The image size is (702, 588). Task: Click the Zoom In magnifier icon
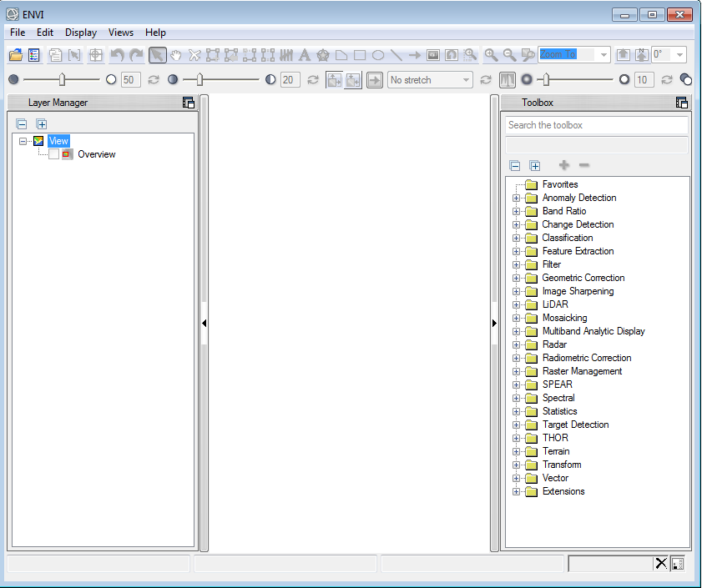(x=491, y=55)
